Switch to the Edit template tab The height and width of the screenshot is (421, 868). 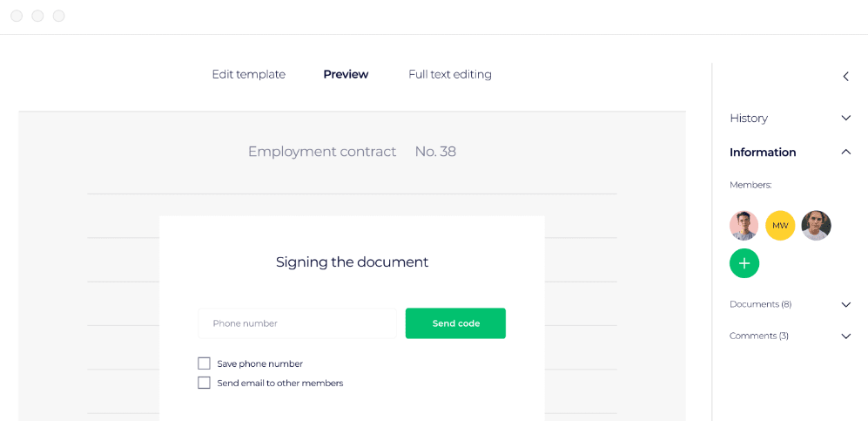tap(249, 75)
